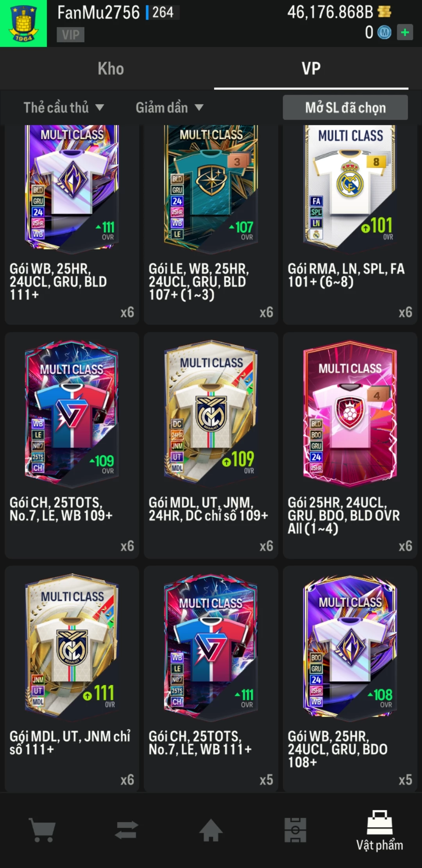Switch to the VP tab
The width and height of the screenshot is (422, 868).
(x=311, y=69)
